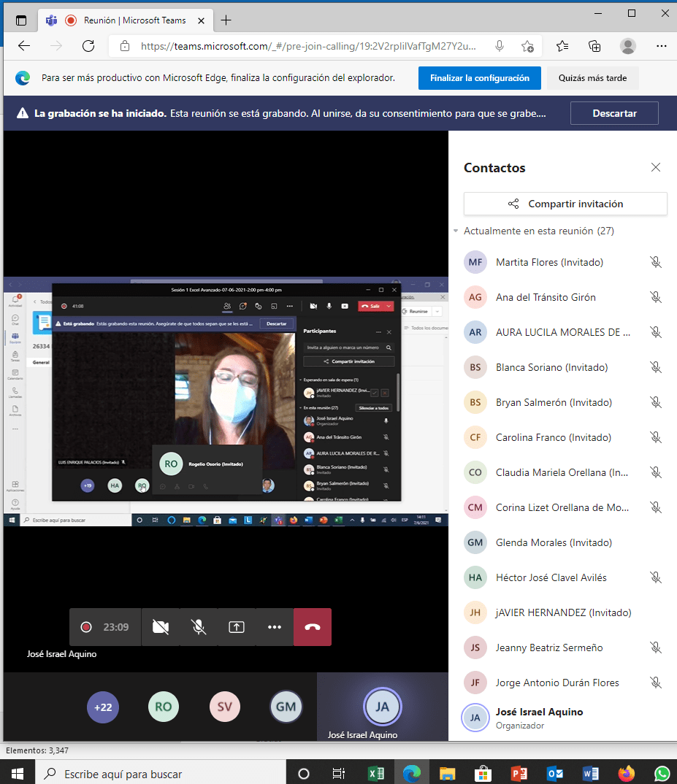
Task: Collapse the Actualmente en esta reunión list
Action: (x=456, y=231)
